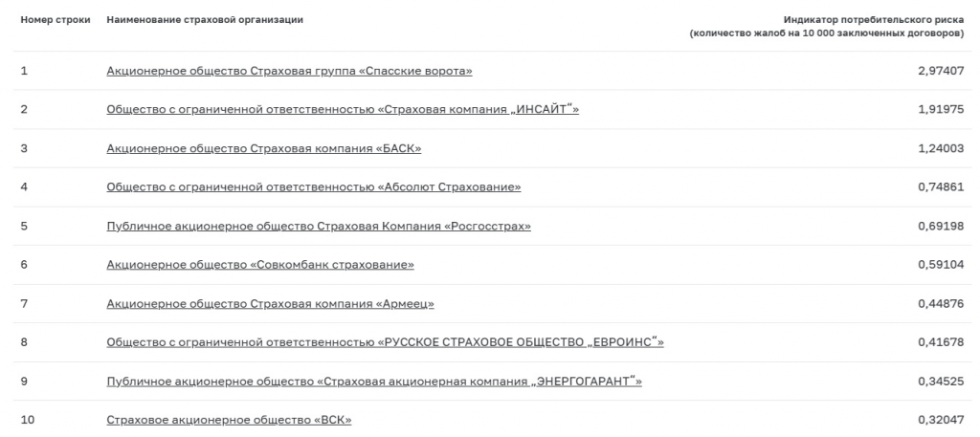This screenshot has height=437, width=980.
Task: Open the «Совкомбанк страхование» link
Action: pyautogui.click(x=260, y=265)
